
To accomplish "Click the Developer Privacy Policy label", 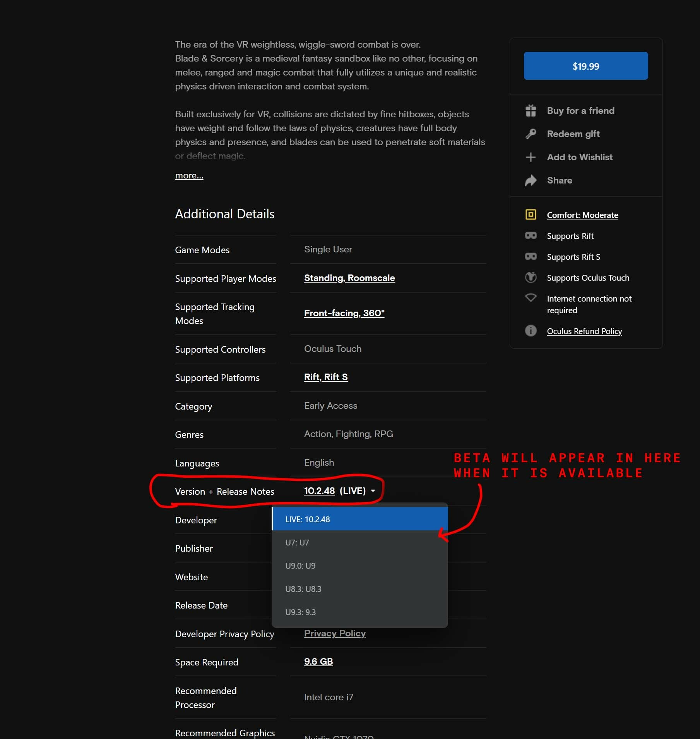I will 224,634.
